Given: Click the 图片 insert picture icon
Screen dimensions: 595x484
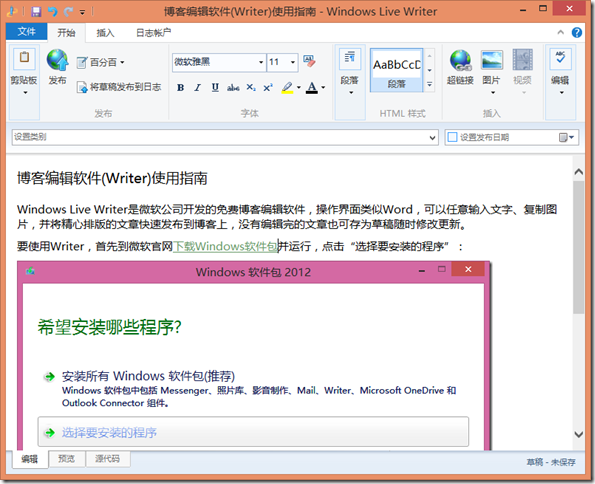Looking at the screenshot, I should (492, 60).
